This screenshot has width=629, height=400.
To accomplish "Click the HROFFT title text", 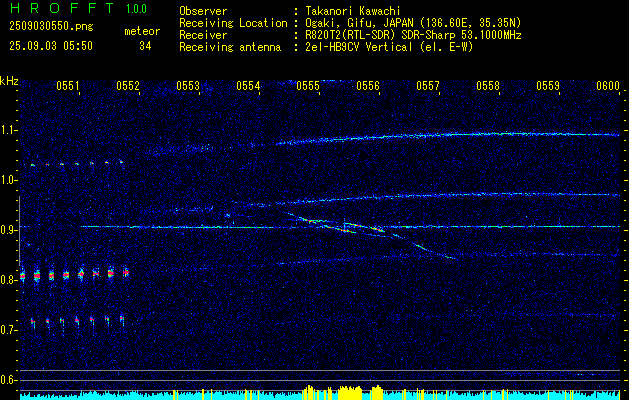I will pos(62,8).
